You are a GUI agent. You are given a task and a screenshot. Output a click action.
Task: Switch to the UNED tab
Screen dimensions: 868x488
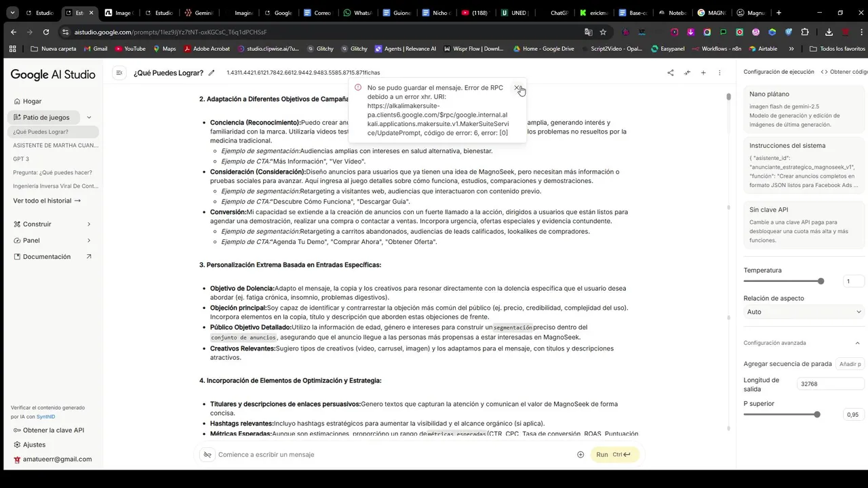tap(515, 13)
